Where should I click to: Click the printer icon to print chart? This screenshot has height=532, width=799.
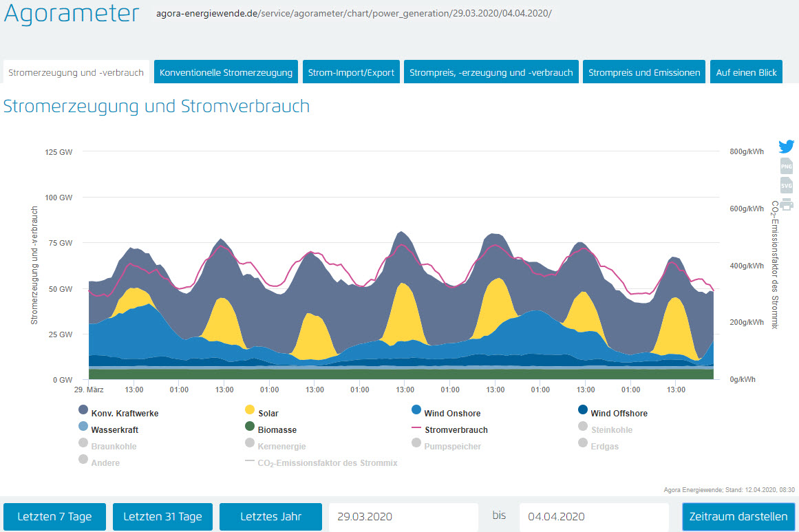tap(786, 204)
